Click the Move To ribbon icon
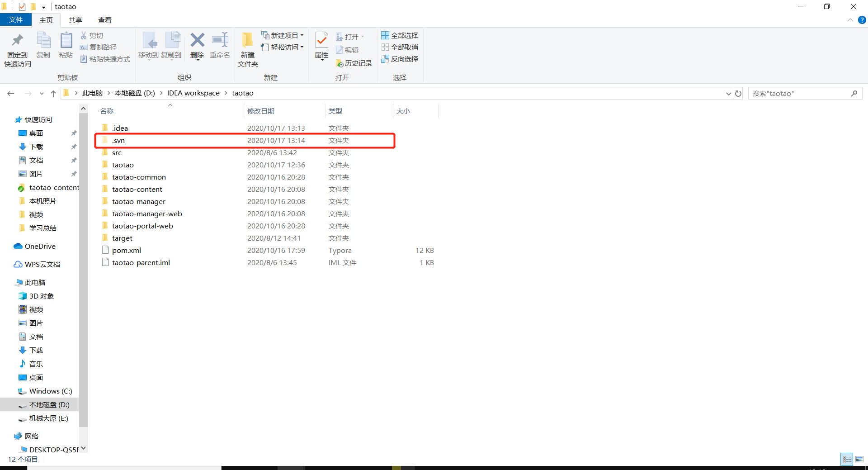868x470 pixels. coord(149,45)
